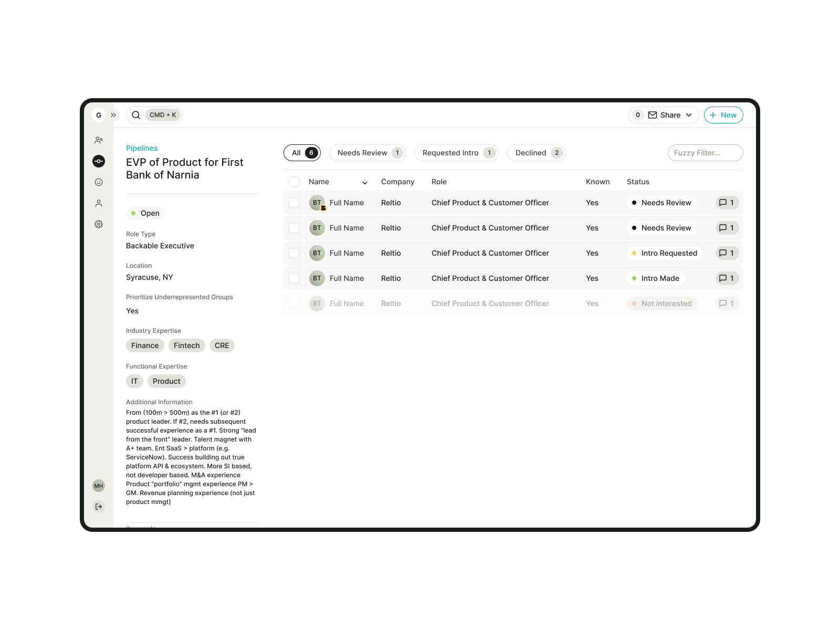
Task: Click the logout icon at sidebar bottom
Action: click(99, 506)
